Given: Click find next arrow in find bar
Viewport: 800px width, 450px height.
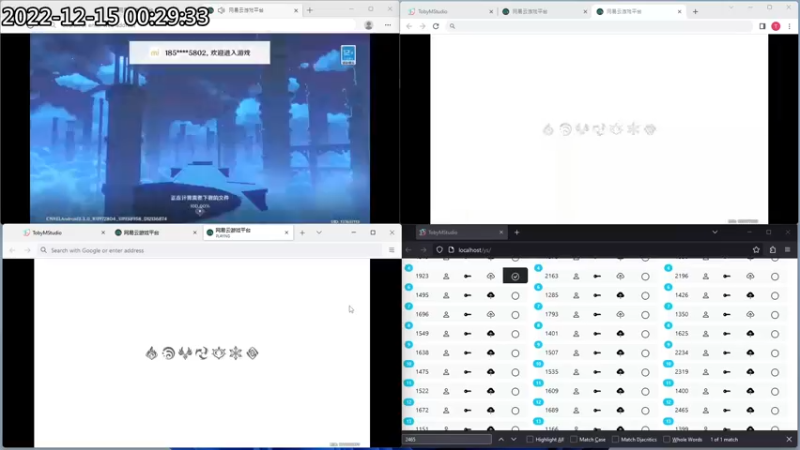Looking at the screenshot, I should [x=513, y=439].
